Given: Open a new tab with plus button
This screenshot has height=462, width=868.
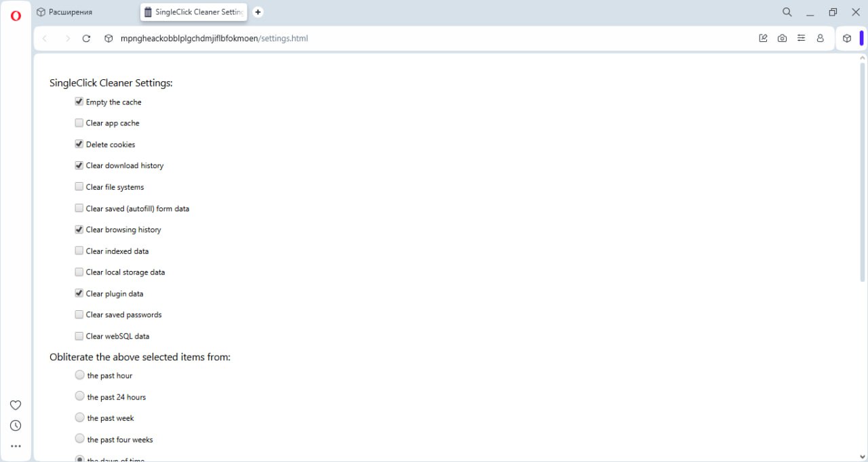Looking at the screenshot, I should click(258, 12).
